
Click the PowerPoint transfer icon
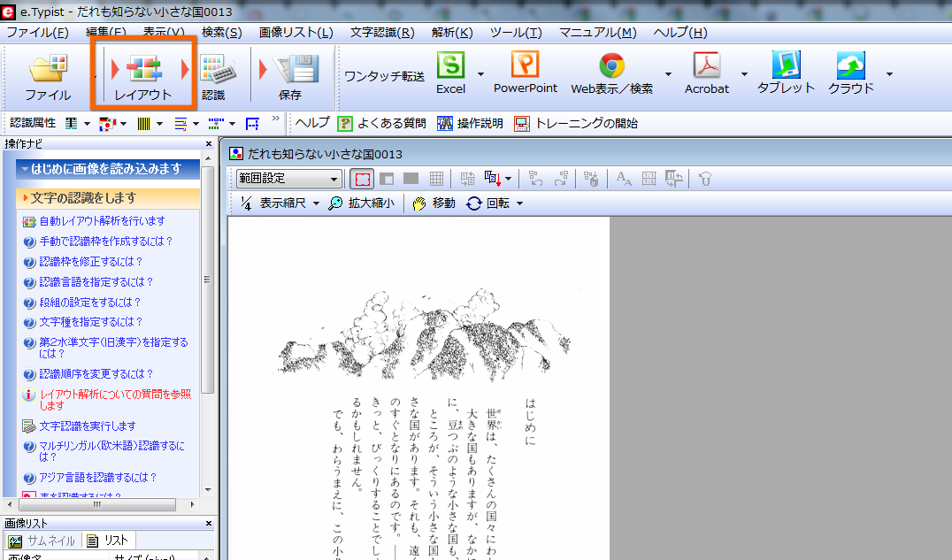point(525,65)
